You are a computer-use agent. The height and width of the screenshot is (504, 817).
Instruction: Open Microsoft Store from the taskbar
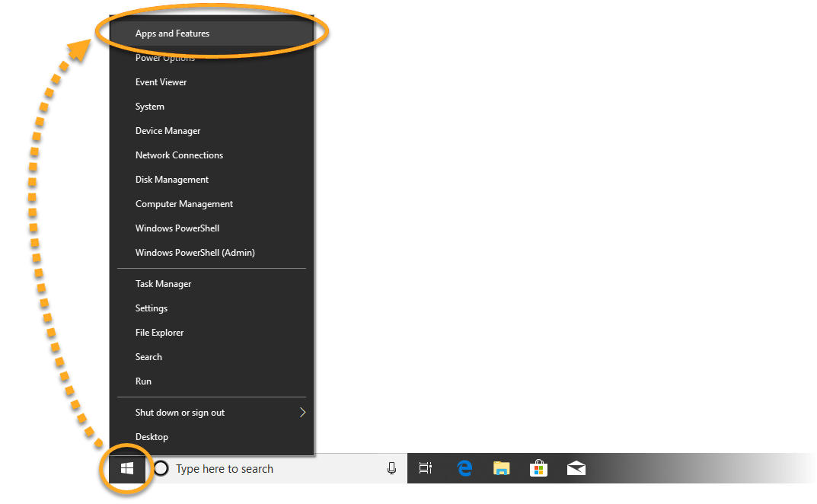tap(538, 469)
